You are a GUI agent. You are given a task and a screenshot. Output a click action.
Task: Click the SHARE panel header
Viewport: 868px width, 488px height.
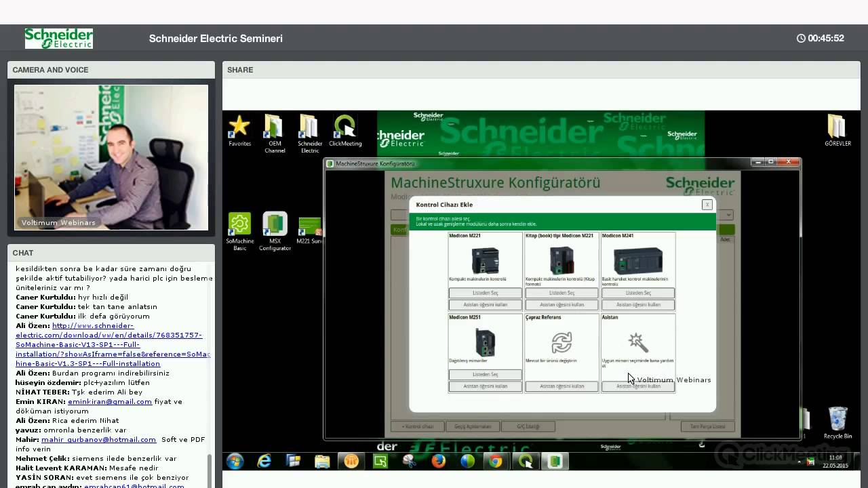(x=541, y=70)
